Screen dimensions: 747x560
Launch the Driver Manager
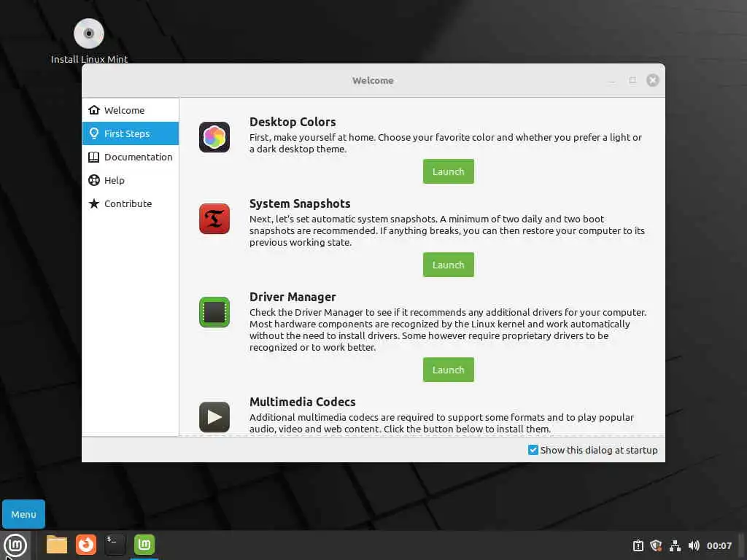449,370
